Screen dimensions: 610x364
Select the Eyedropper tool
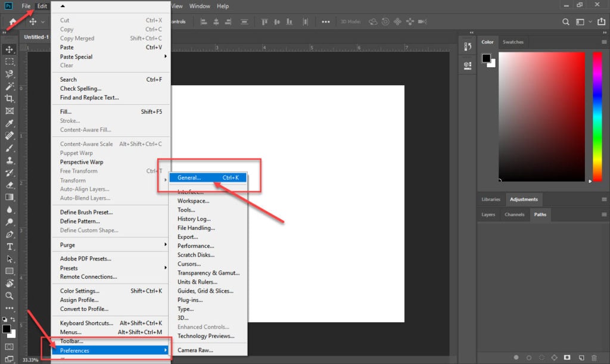[10, 123]
